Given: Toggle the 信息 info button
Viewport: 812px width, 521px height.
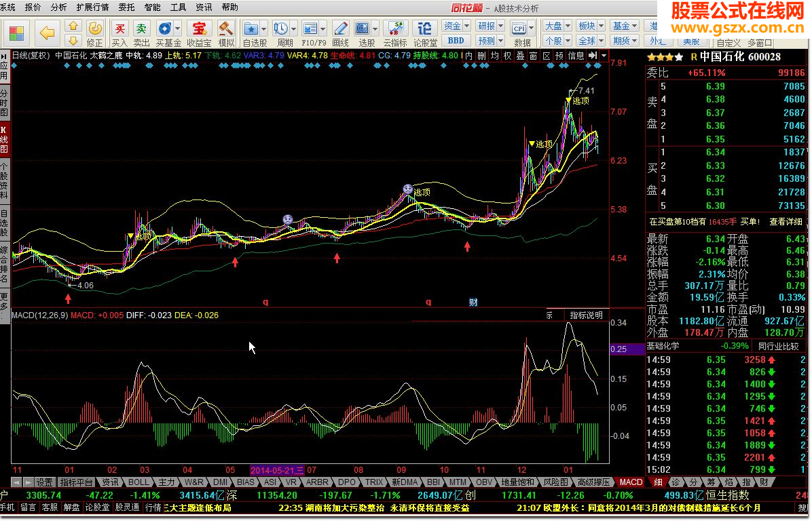Looking at the screenshot, I should click(576, 56).
